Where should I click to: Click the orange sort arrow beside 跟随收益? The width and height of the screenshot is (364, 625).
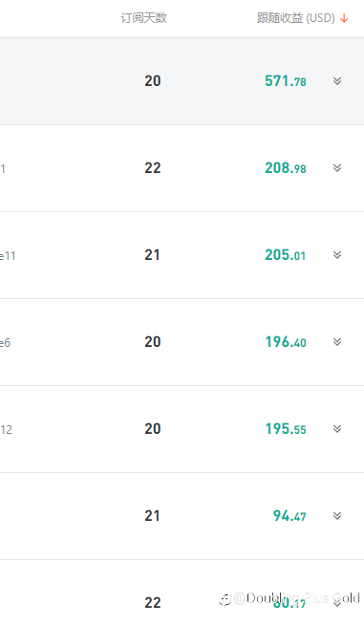click(344, 18)
